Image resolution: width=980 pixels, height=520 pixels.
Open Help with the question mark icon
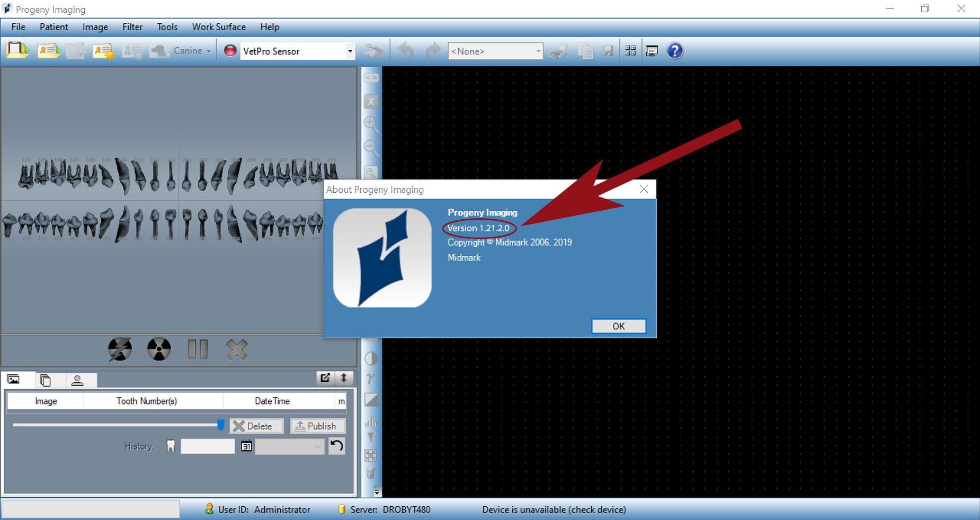[x=675, y=51]
